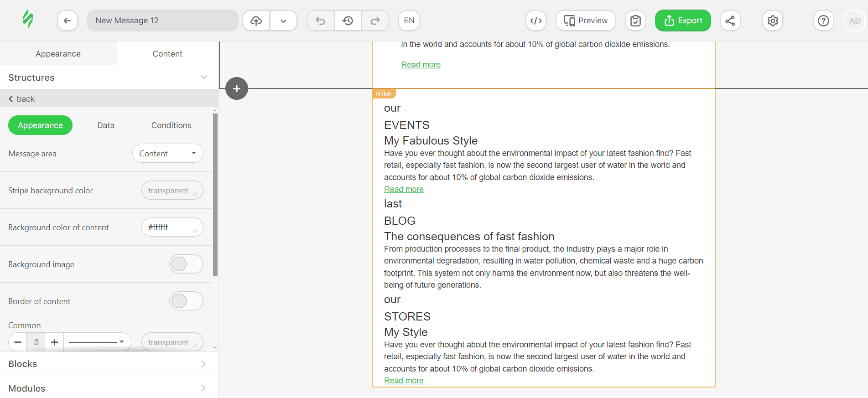Open the Data tab

[x=106, y=125]
